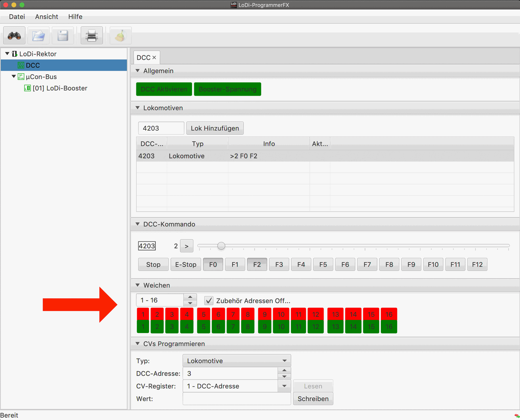Toggle locomotive function F2

point(257,265)
